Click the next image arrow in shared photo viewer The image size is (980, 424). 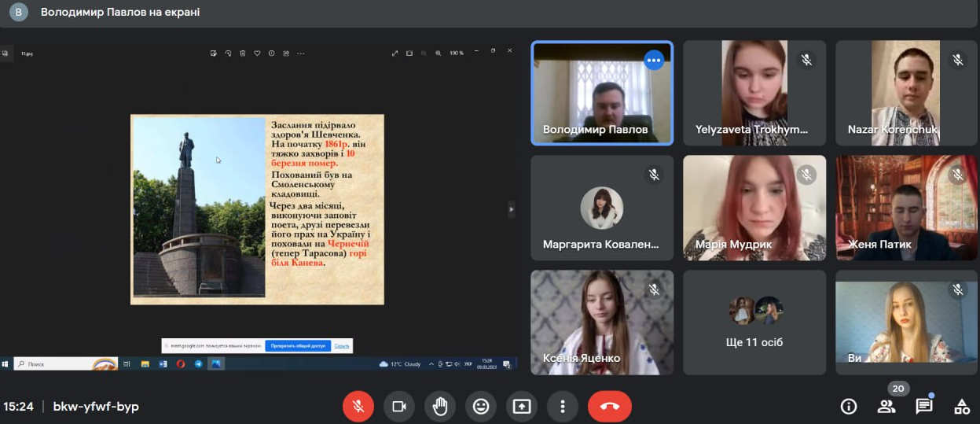[x=512, y=209]
